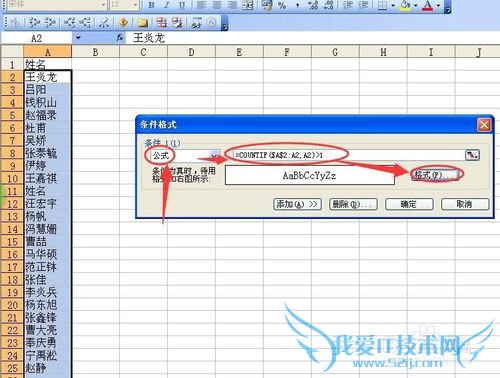
Task: Close the 条件格式 dialog
Action: 484,125
